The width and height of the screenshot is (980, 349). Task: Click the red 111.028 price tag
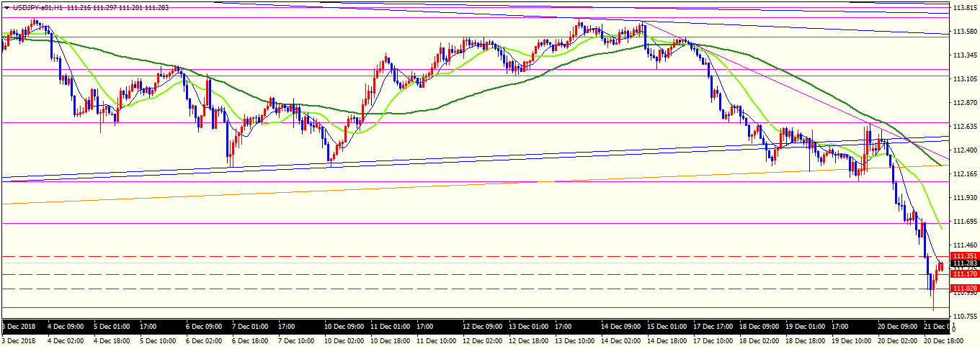pyautogui.click(x=965, y=289)
